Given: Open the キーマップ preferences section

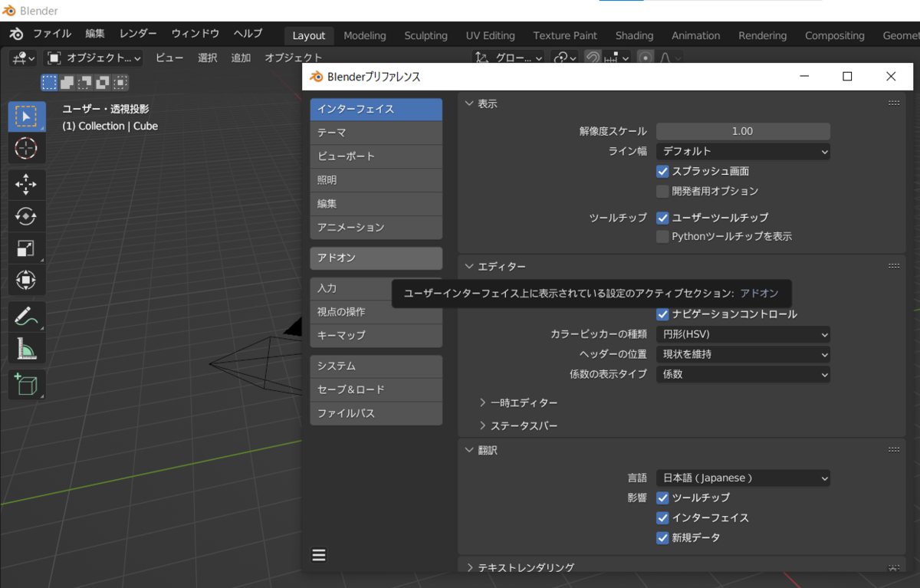Looking at the screenshot, I should (376, 335).
